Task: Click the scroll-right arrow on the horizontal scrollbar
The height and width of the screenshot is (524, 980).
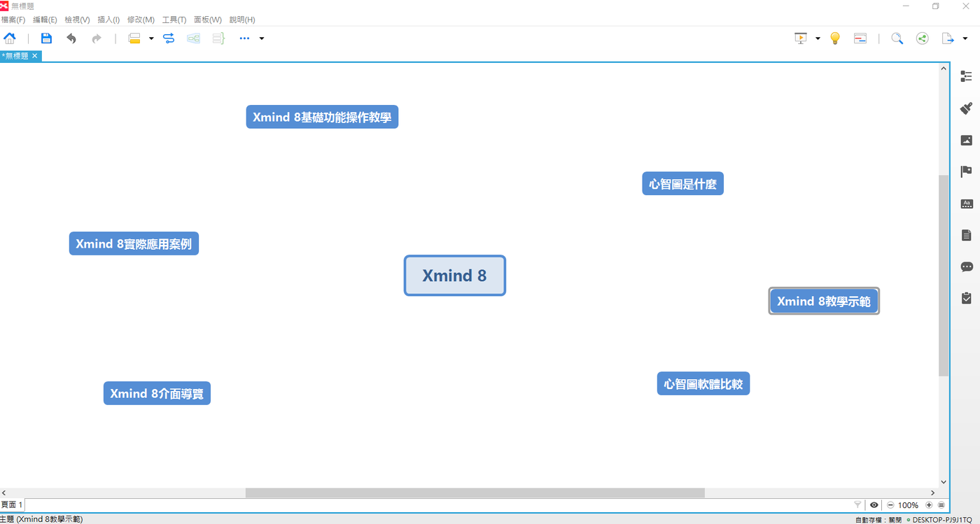Action: point(932,493)
